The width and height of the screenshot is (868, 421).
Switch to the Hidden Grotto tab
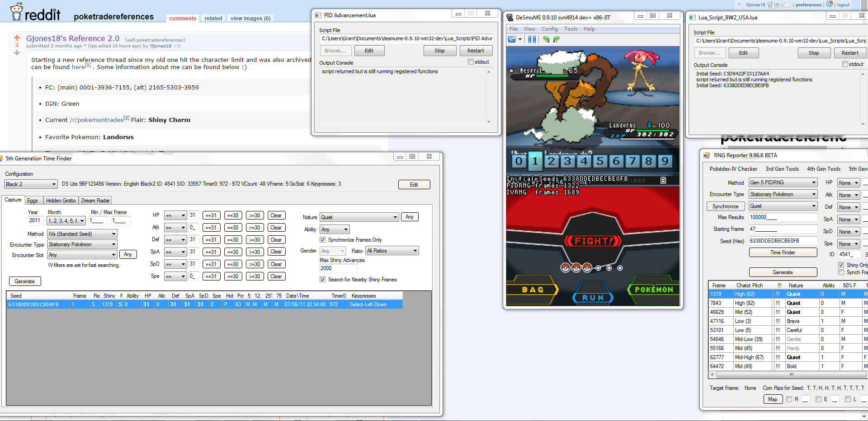pyautogui.click(x=61, y=201)
